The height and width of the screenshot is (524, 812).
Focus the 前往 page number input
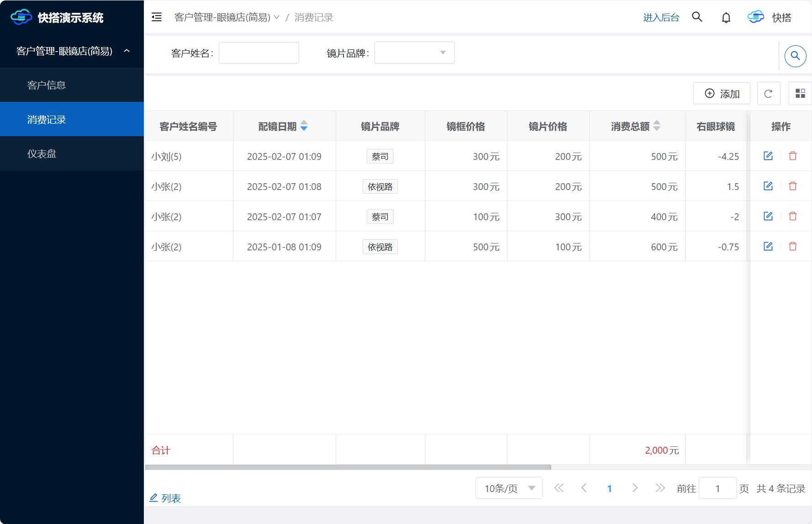tap(717, 488)
